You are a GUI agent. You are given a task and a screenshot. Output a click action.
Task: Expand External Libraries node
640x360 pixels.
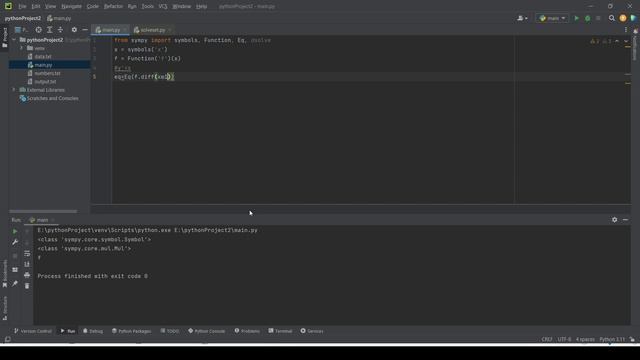tap(14, 90)
